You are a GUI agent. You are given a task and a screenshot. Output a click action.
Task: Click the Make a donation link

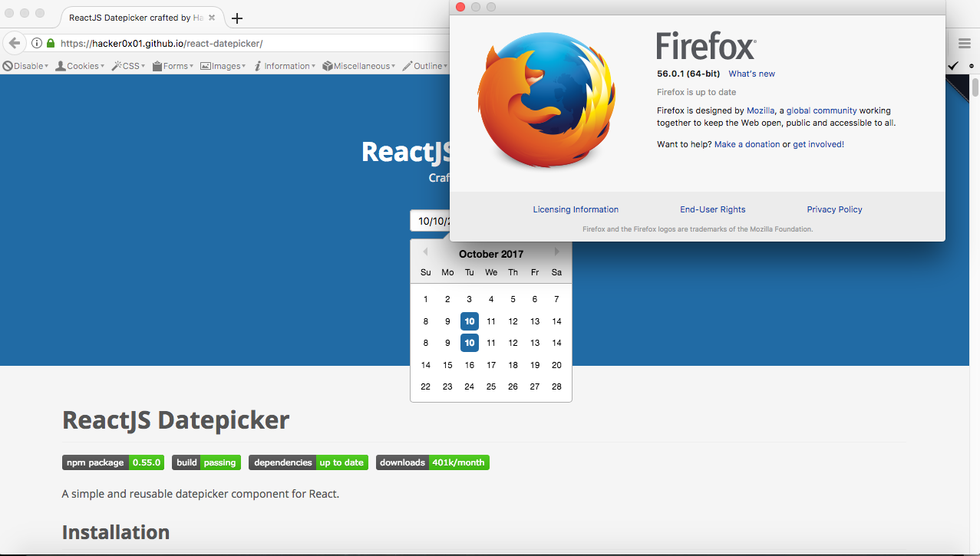747,144
